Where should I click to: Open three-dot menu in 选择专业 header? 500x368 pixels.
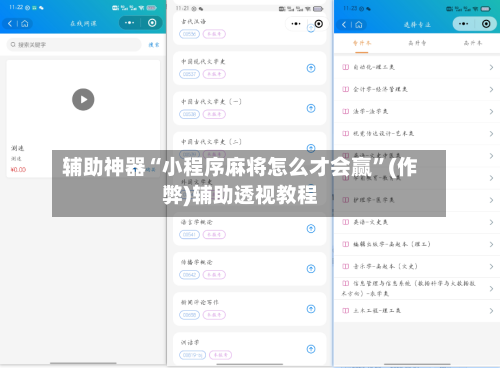463,24
